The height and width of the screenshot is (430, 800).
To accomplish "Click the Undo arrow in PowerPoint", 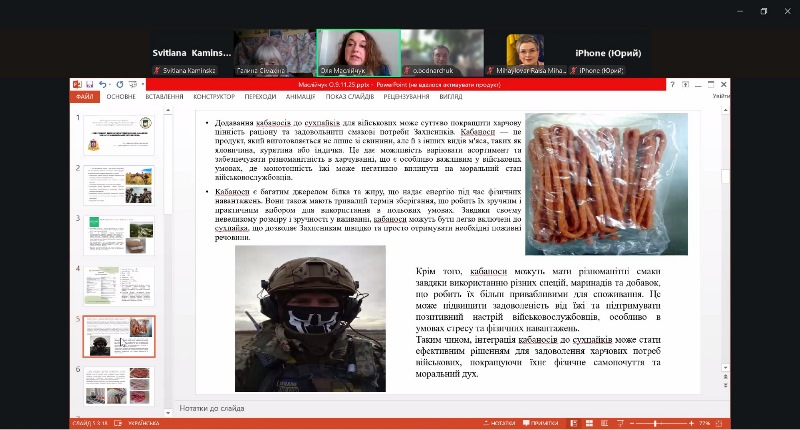I will (x=104, y=84).
